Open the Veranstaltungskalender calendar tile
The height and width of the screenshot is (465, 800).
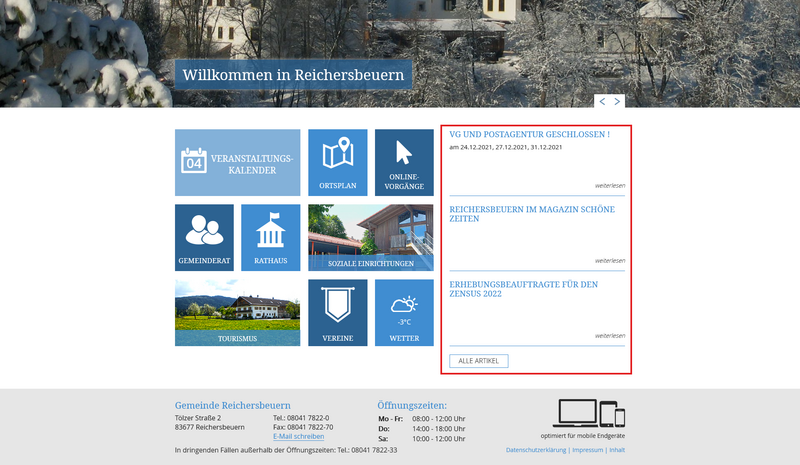[237, 162]
